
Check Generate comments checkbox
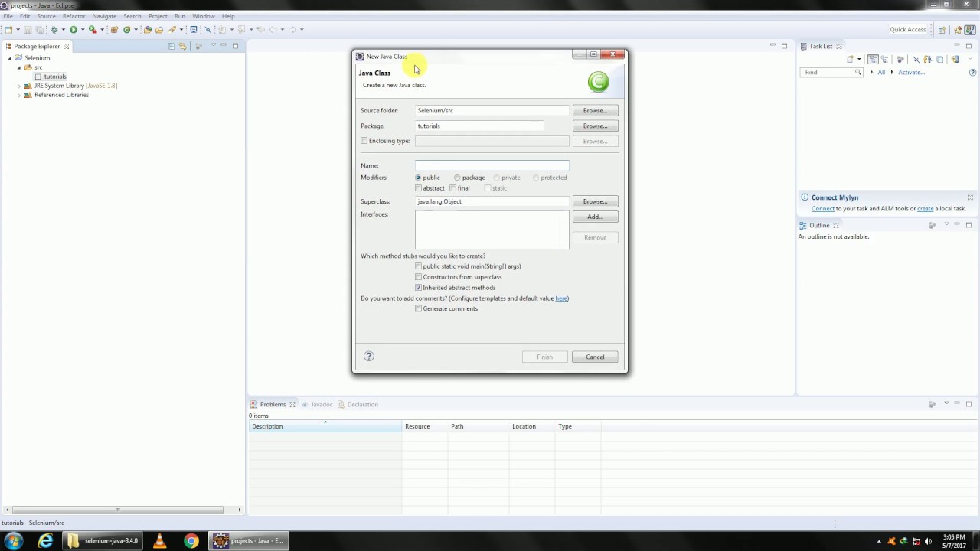pyautogui.click(x=419, y=308)
